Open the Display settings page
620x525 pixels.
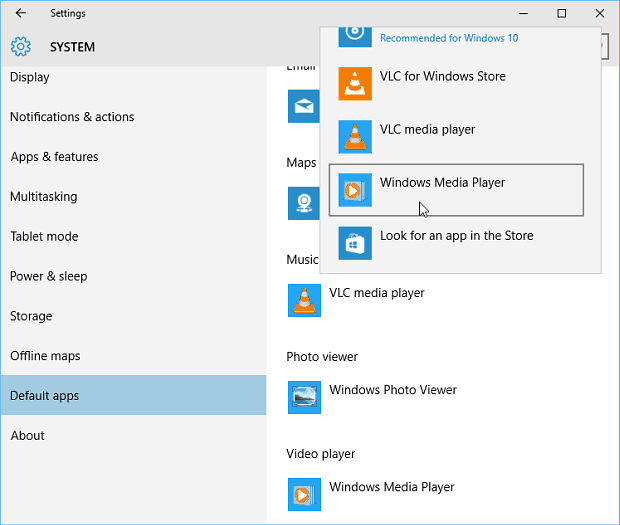[133, 77]
